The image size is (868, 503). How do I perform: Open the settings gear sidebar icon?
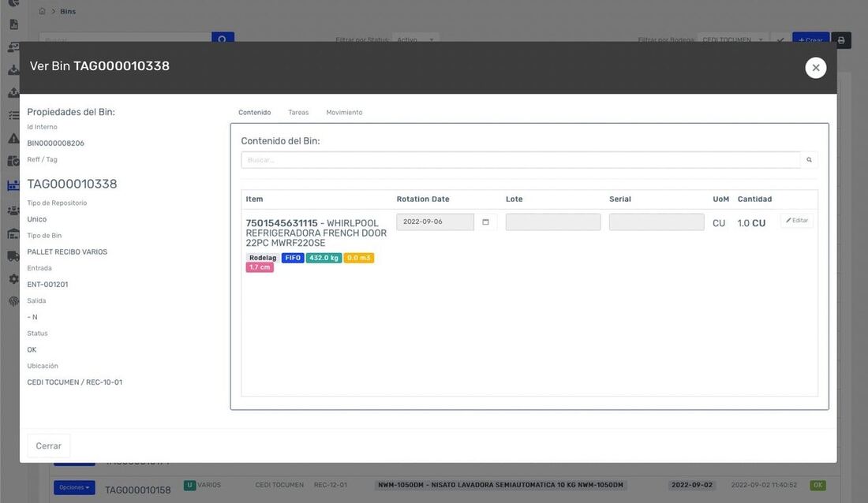[14, 278]
